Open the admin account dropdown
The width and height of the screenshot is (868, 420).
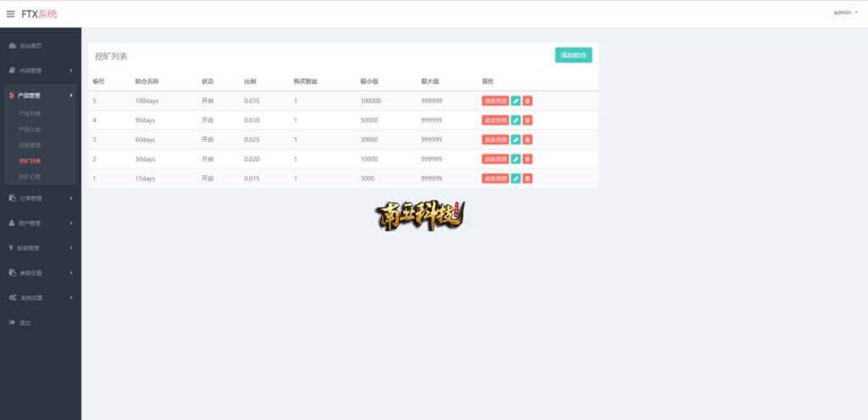point(845,13)
